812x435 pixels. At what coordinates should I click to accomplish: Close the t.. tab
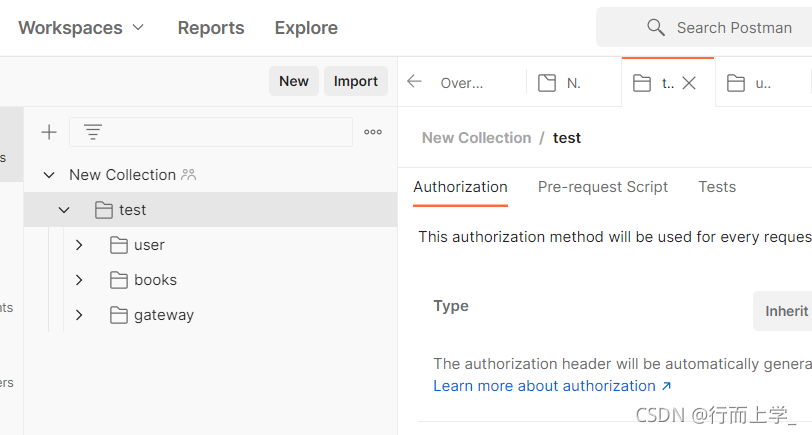(689, 83)
